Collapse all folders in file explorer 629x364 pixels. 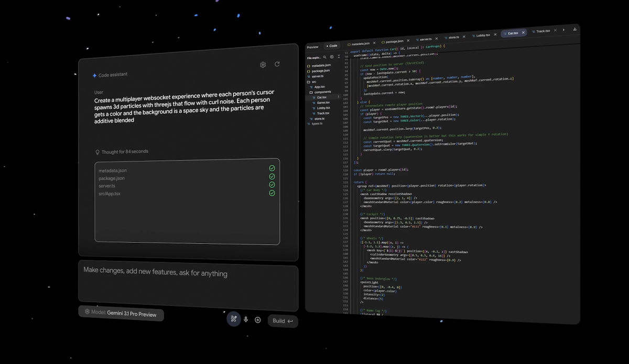coord(338,57)
